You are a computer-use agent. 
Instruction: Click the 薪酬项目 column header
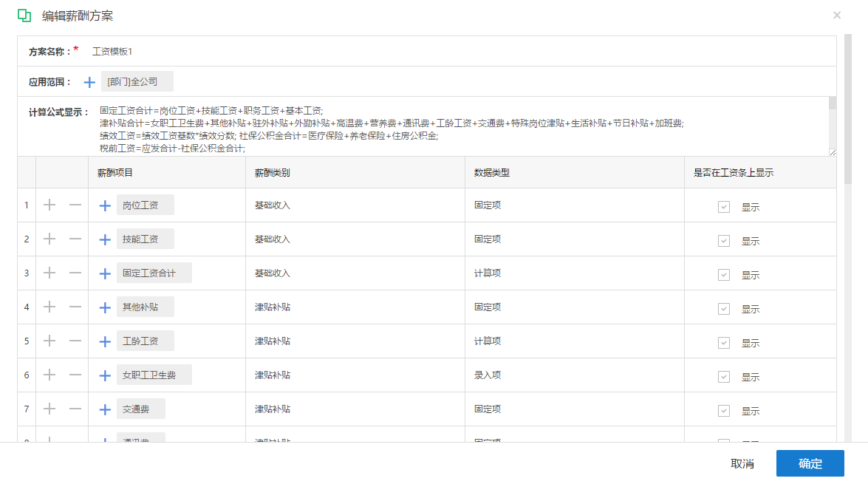115,173
